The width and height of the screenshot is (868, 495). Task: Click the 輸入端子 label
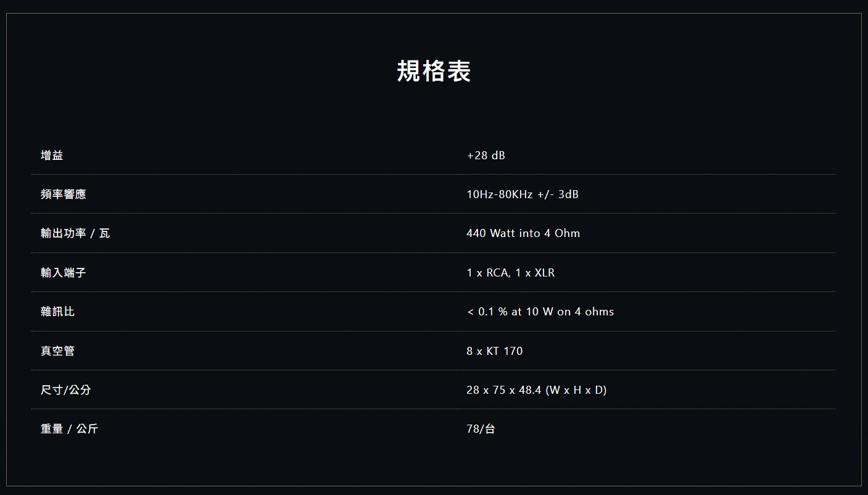[x=63, y=272]
